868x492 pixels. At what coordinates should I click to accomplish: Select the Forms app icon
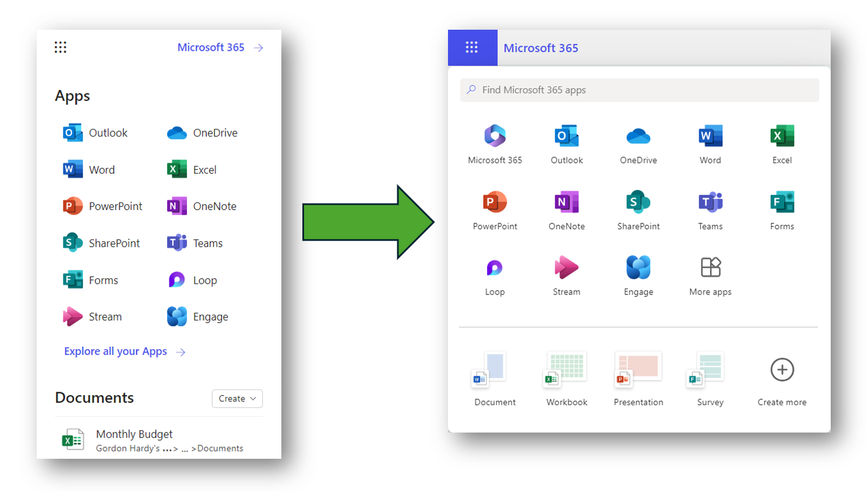[x=781, y=202]
